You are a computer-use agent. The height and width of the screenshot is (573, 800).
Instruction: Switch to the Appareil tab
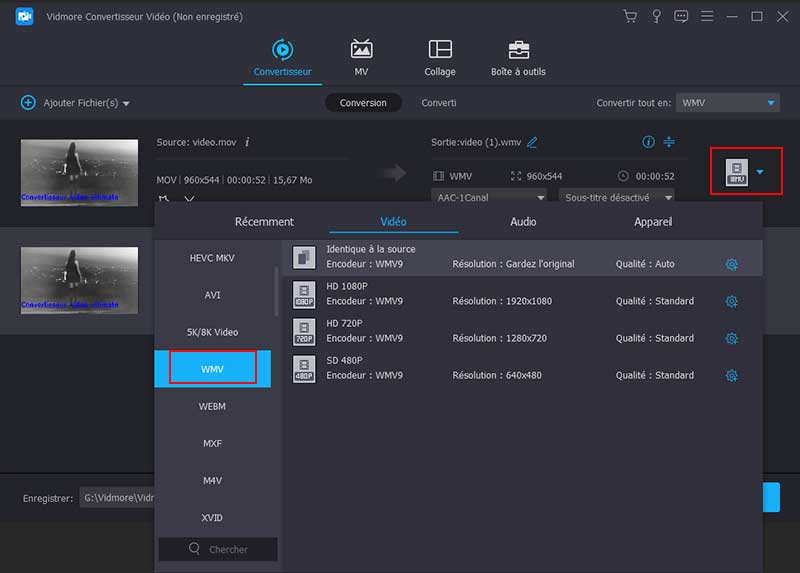[x=653, y=222]
